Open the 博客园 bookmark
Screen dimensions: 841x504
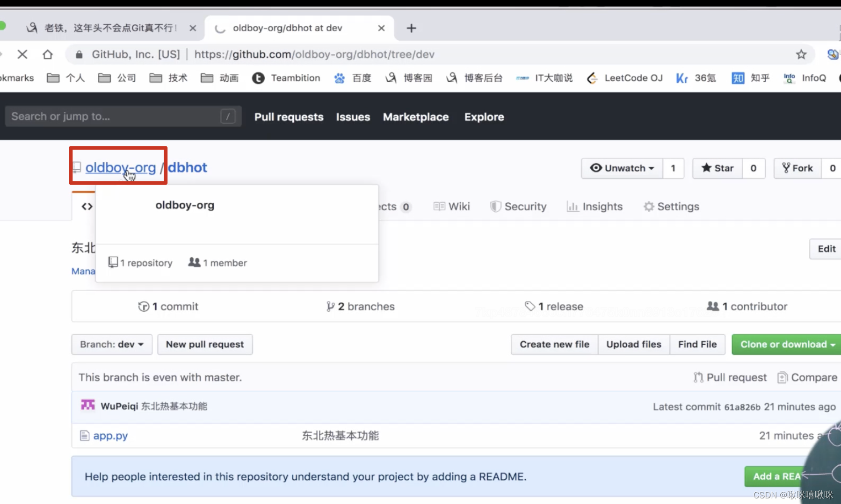pyautogui.click(x=409, y=78)
